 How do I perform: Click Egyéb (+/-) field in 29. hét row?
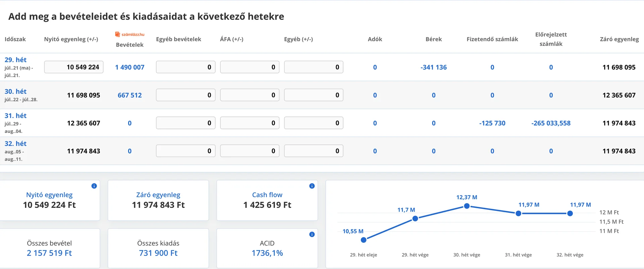point(314,67)
